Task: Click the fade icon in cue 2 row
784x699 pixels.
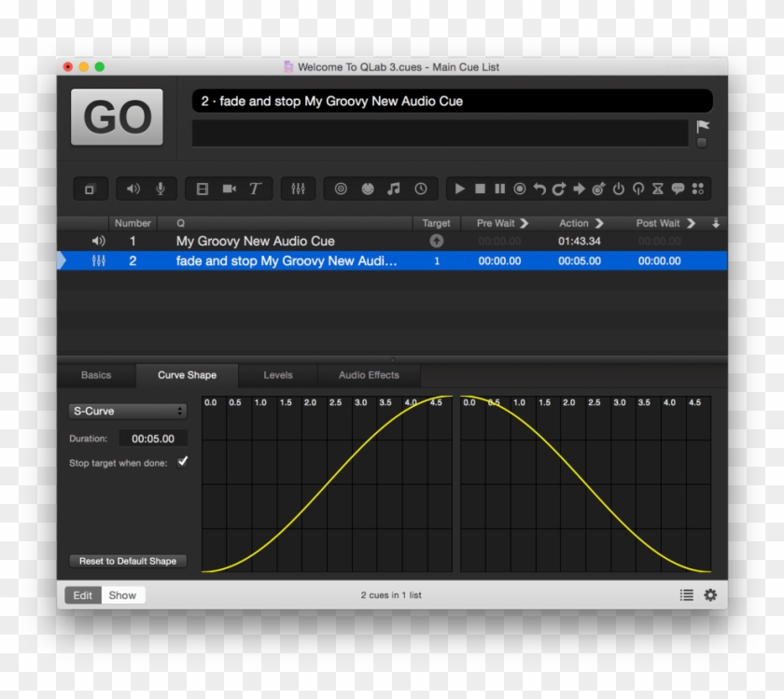Action: 99,260
